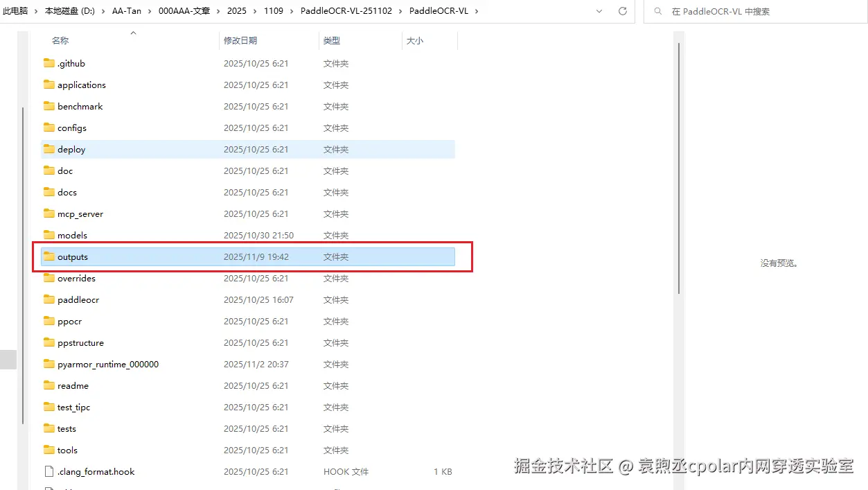868x490 pixels.
Task: Click the tools folder icon
Action: [x=48, y=450]
